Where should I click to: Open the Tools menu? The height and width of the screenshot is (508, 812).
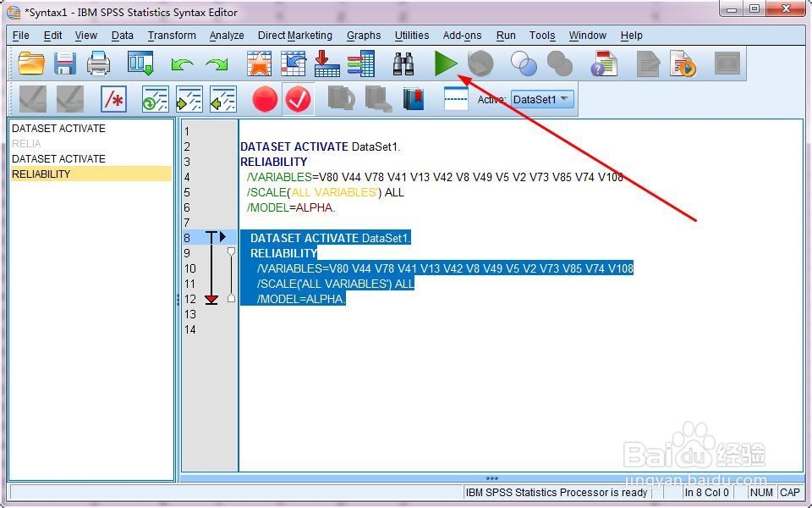click(542, 36)
